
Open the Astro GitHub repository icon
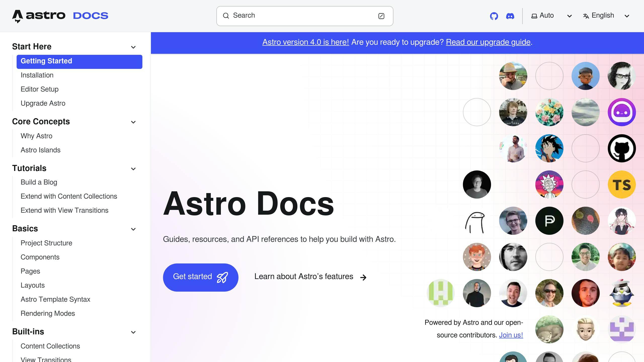point(494,16)
